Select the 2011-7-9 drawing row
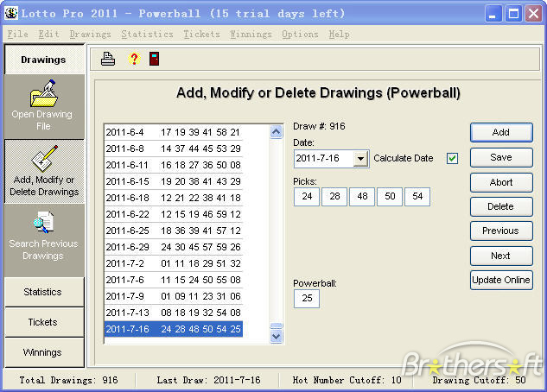The height and width of the screenshot is (392, 547). [x=174, y=296]
